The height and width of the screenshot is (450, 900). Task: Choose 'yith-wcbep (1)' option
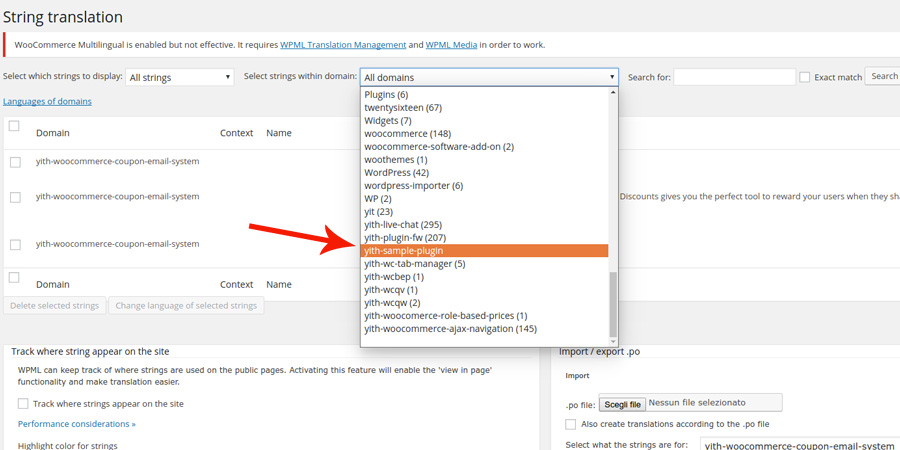tap(484, 277)
